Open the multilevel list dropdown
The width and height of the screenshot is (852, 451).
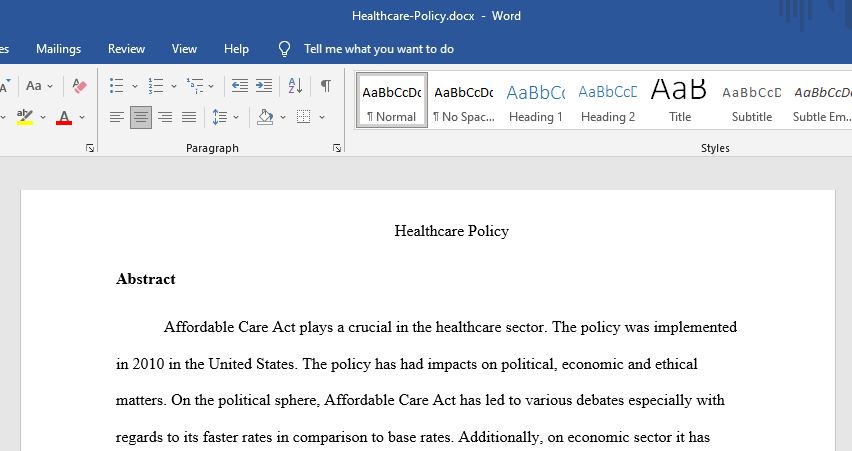[x=211, y=86]
